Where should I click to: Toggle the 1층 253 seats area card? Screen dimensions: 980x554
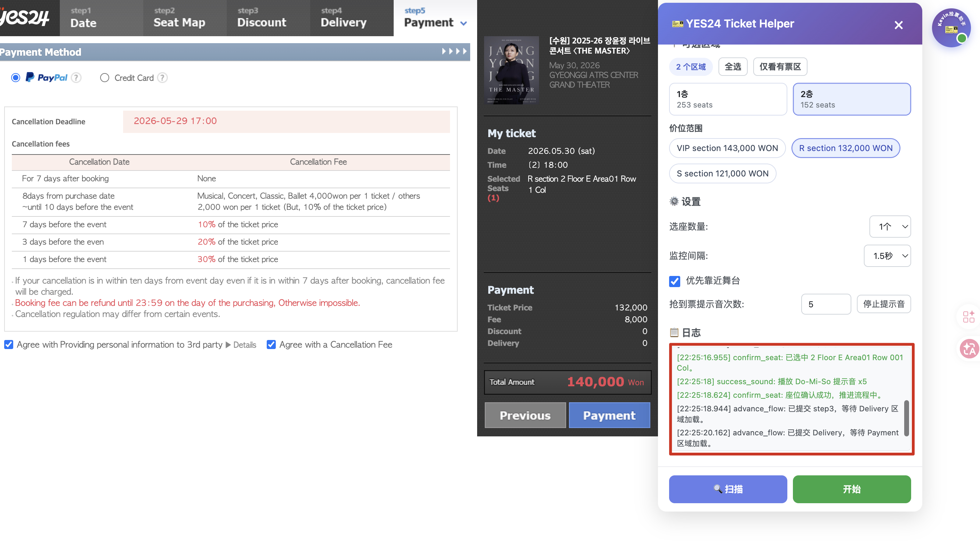click(x=728, y=99)
